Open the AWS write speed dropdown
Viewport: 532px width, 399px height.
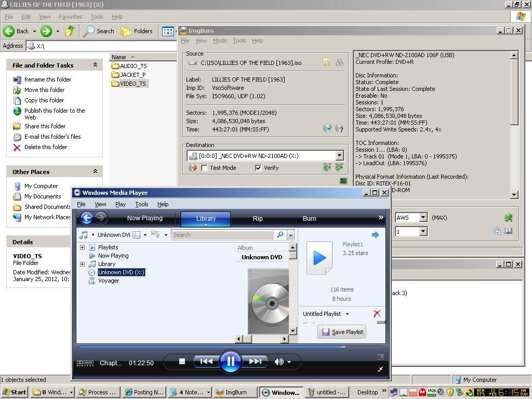(x=423, y=218)
